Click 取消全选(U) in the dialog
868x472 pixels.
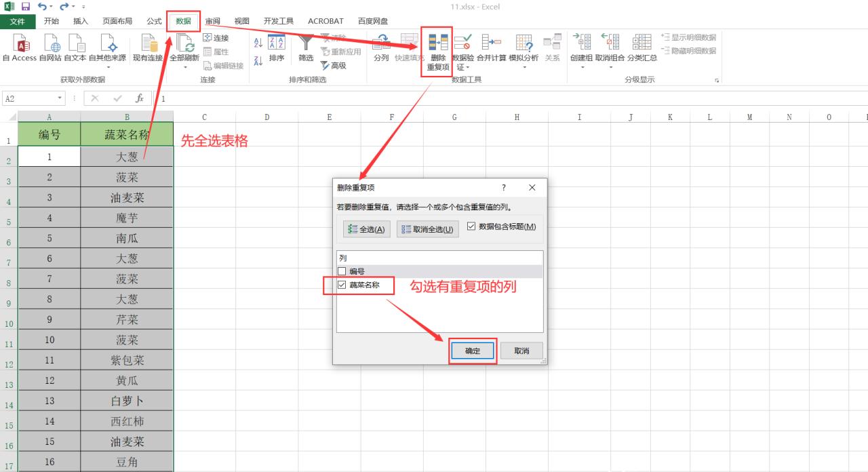[428, 229]
